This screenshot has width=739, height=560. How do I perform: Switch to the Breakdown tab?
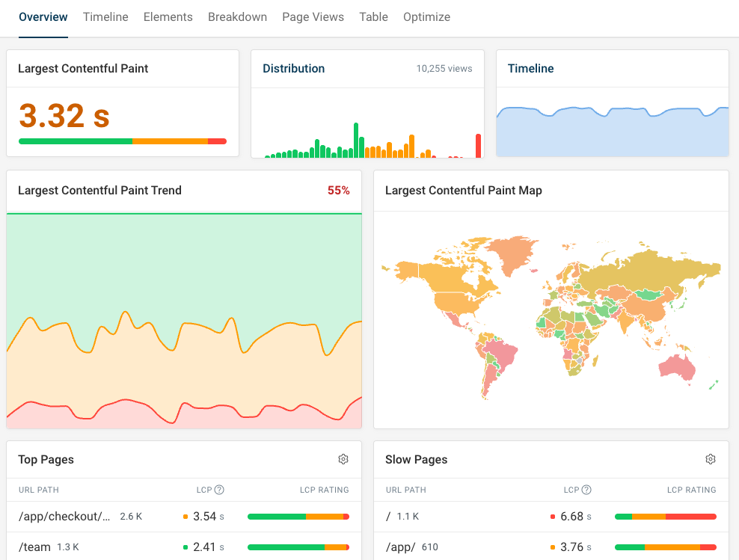click(x=237, y=16)
